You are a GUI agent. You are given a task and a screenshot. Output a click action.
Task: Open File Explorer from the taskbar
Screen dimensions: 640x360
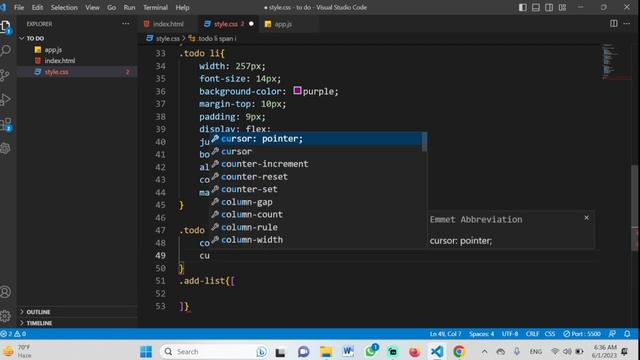pyautogui.click(x=326, y=351)
